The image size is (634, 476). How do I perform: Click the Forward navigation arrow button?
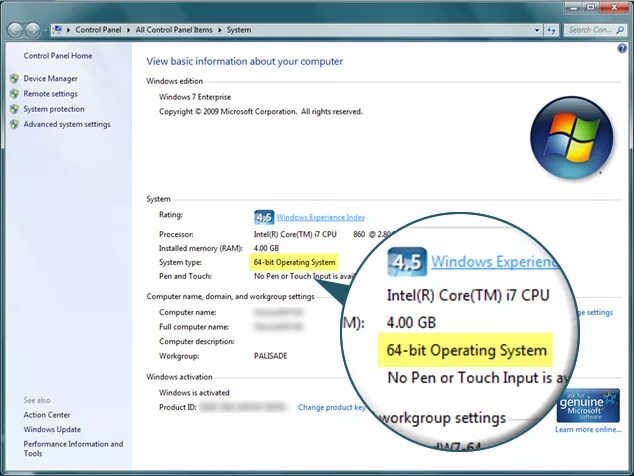pyautogui.click(x=33, y=30)
